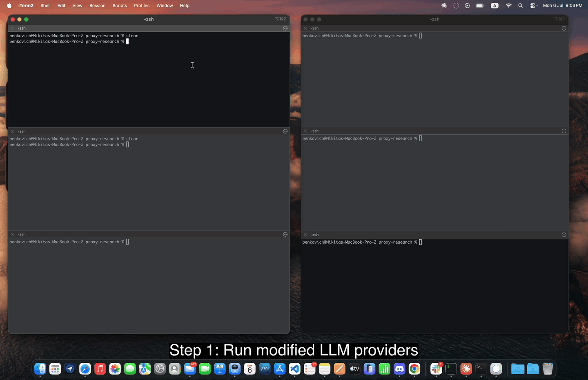588x380 pixels.
Task: Open Photos from the Dock
Action: 115,369
